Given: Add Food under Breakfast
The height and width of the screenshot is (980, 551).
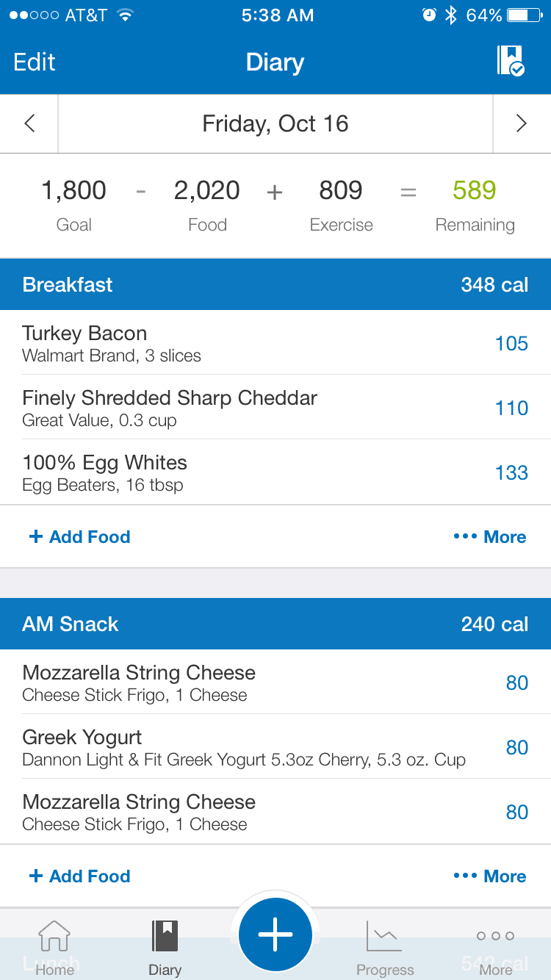Looking at the screenshot, I should [79, 537].
